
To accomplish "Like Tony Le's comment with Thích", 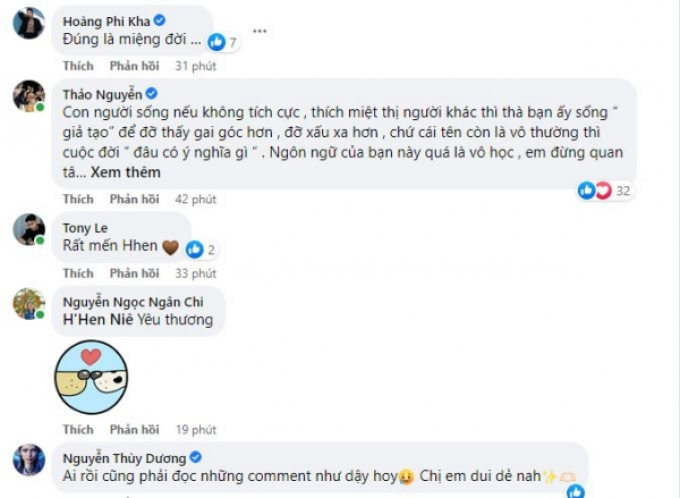I will pyautogui.click(x=78, y=273).
